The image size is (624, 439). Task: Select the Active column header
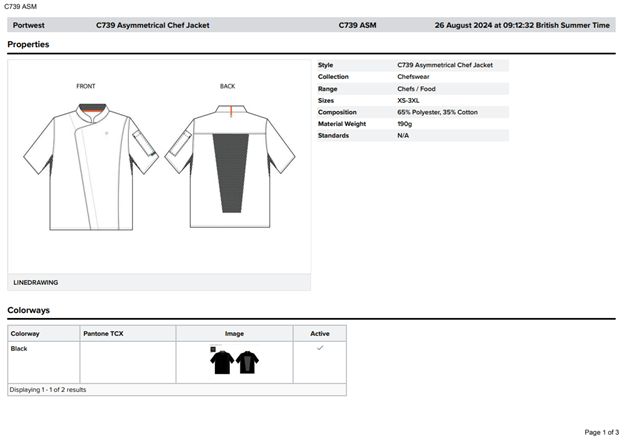[x=319, y=333]
